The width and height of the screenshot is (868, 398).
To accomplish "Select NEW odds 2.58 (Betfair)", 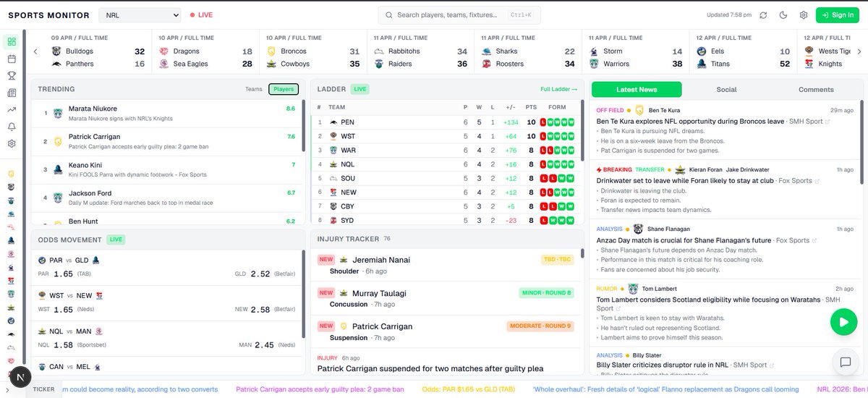I will click(264, 310).
